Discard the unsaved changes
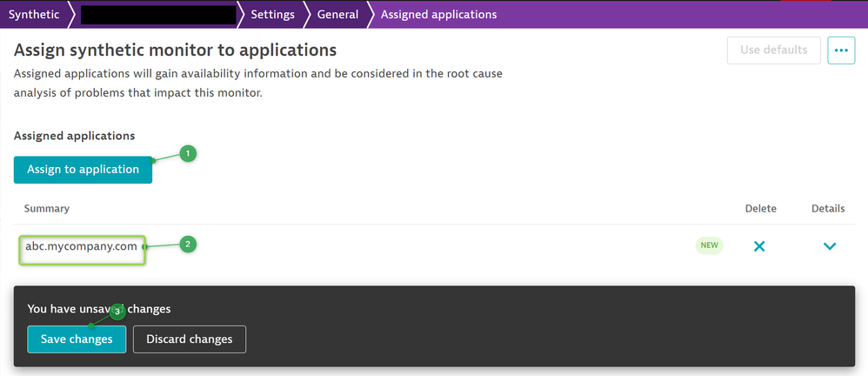 click(x=189, y=339)
